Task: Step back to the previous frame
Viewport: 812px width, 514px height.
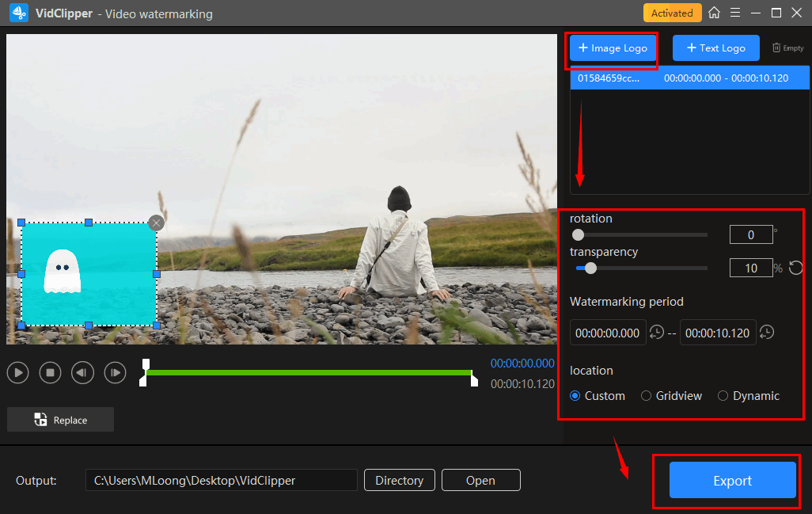Action: pos(83,372)
